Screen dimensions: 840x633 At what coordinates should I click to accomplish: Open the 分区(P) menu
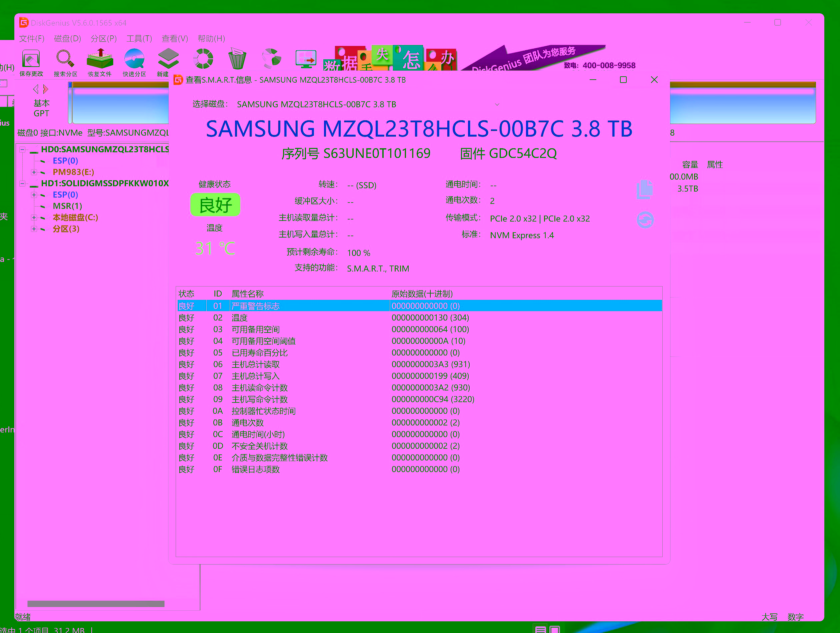pyautogui.click(x=104, y=38)
